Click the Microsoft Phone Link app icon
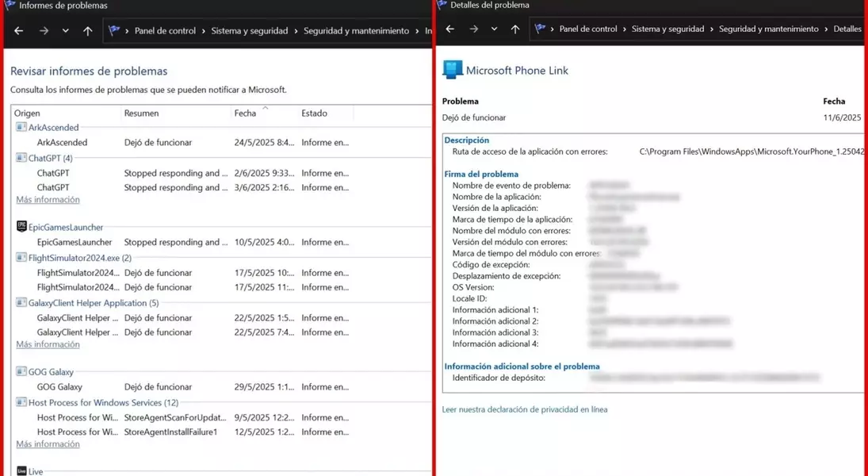This screenshot has height=476, width=868. 452,70
